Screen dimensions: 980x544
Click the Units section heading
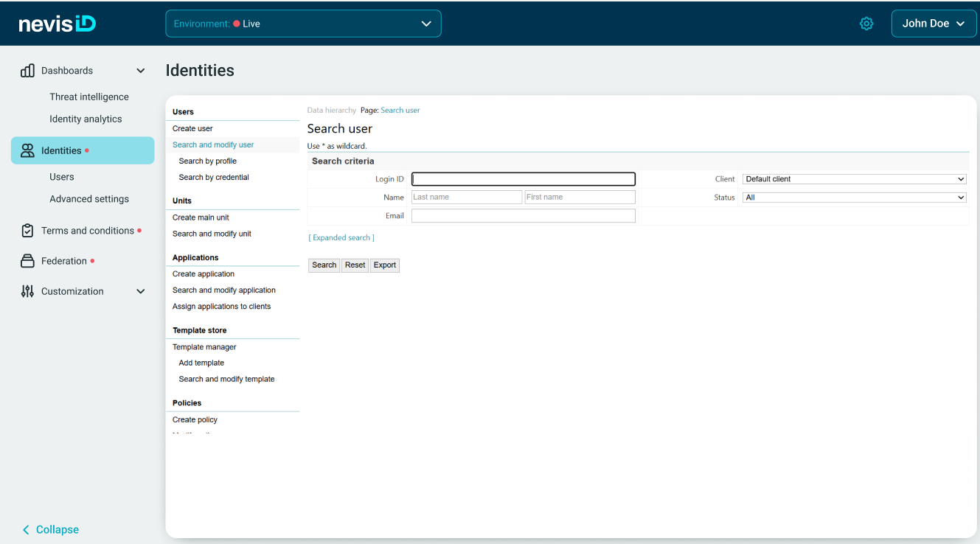pyautogui.click(x=182, y=200)
